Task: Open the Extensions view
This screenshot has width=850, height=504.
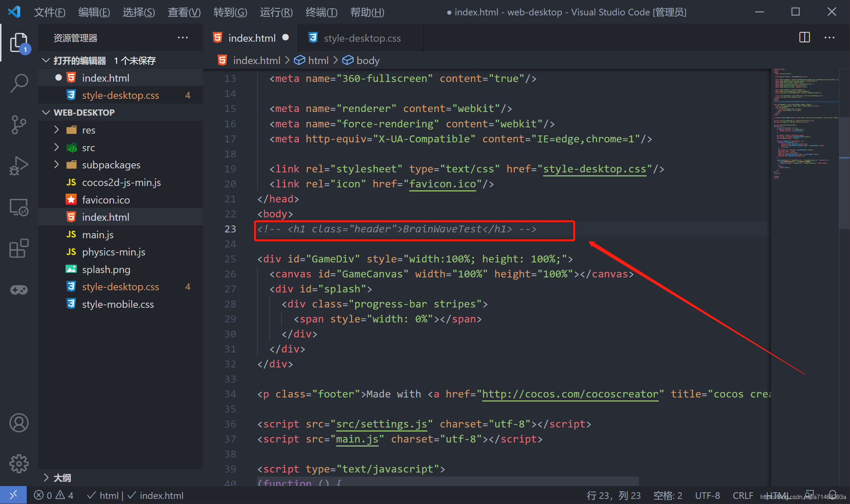Action: [x=19, y=249]
